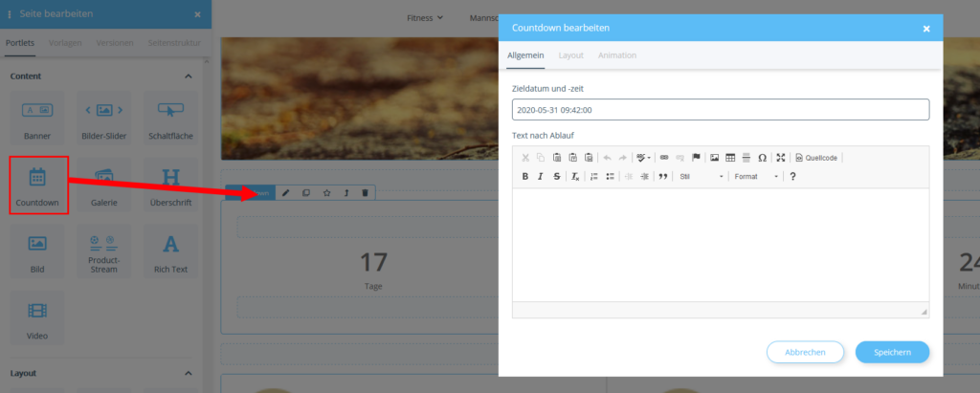This screenshot has height=393, width=980.
Task: Delete the portlet with trash icon
Action: pos(365,192)
